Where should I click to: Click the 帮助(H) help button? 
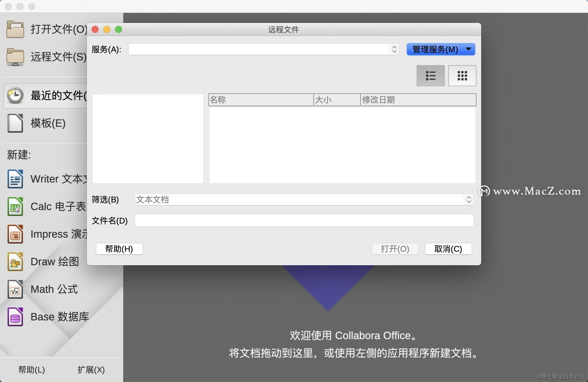[x=119, y=249]
